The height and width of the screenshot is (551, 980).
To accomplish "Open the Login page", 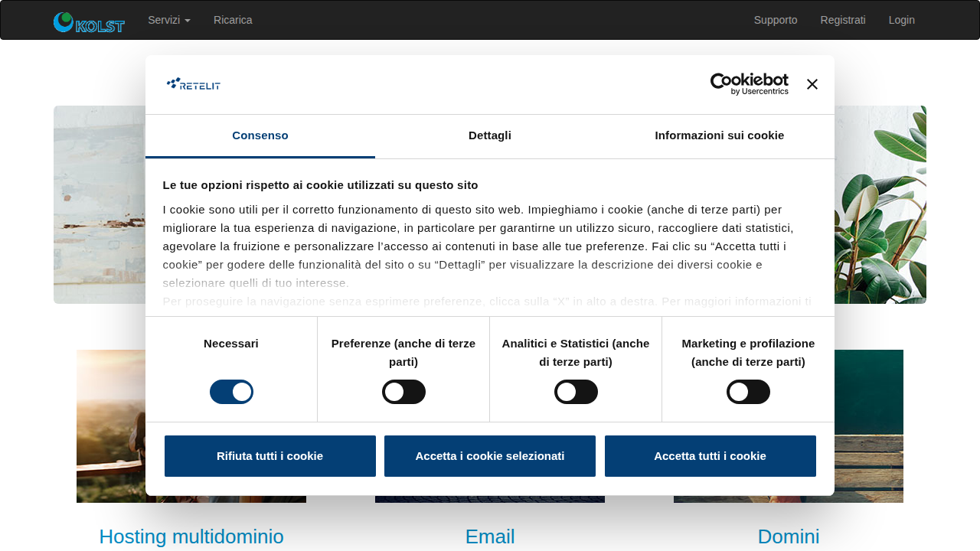I will (x=902, y=20).
